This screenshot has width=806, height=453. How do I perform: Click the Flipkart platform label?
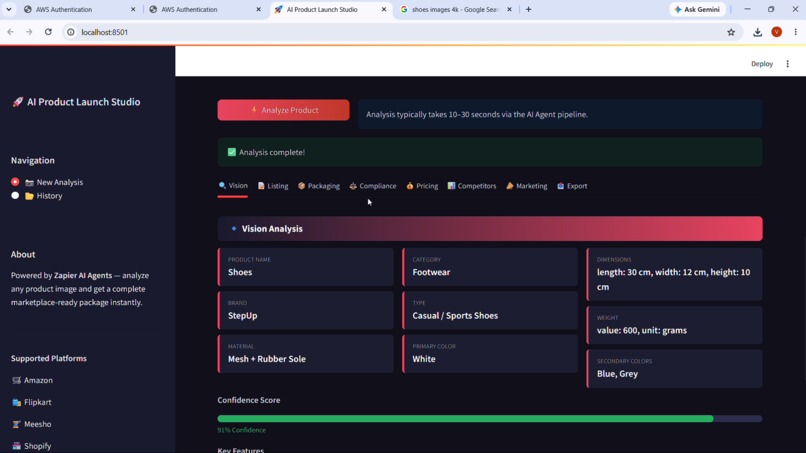click(38, 402)
